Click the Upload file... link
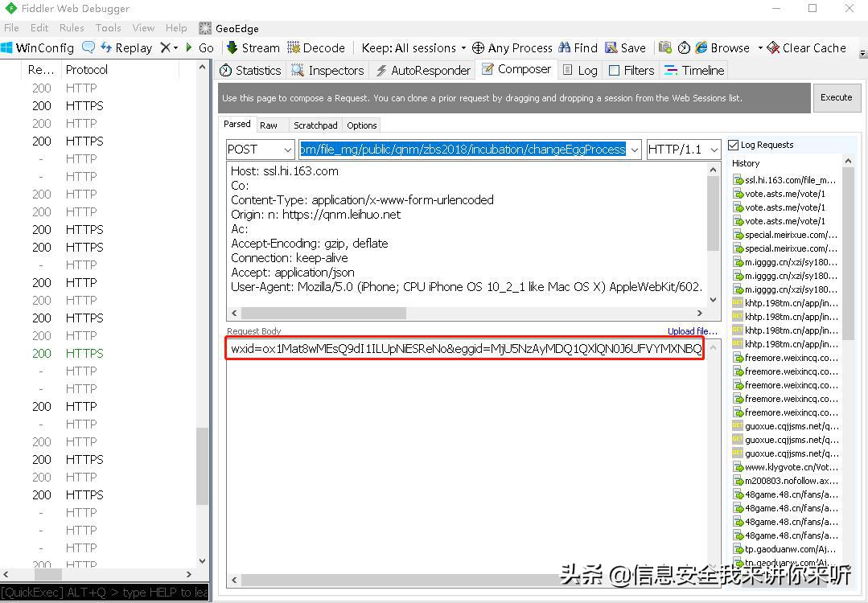Image resolution: width=868 pixels, height=603 pixels. click(692, 331)
